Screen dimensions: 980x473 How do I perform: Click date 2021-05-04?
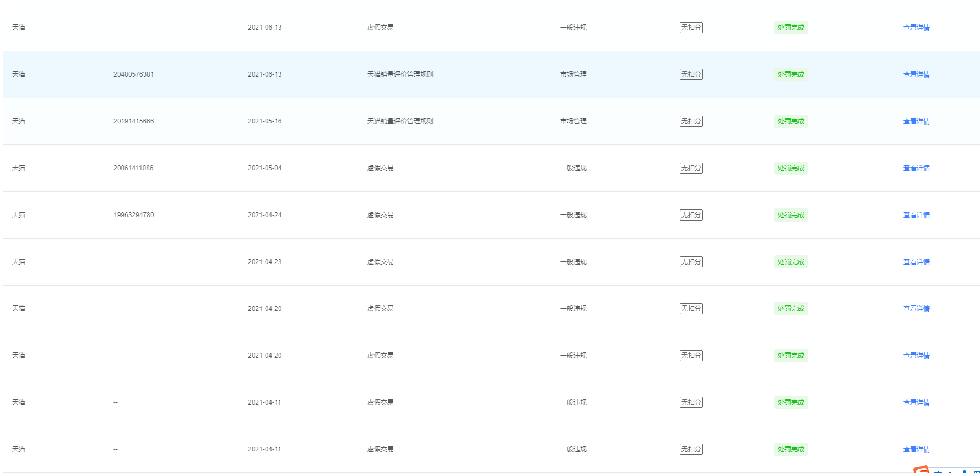(x=264, y=168)
